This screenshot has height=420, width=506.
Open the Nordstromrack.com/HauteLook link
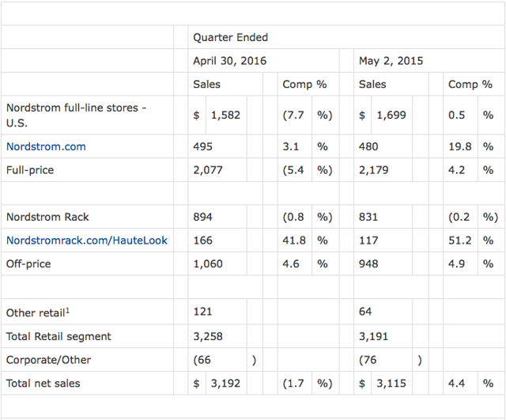click(x=87, y=240)
